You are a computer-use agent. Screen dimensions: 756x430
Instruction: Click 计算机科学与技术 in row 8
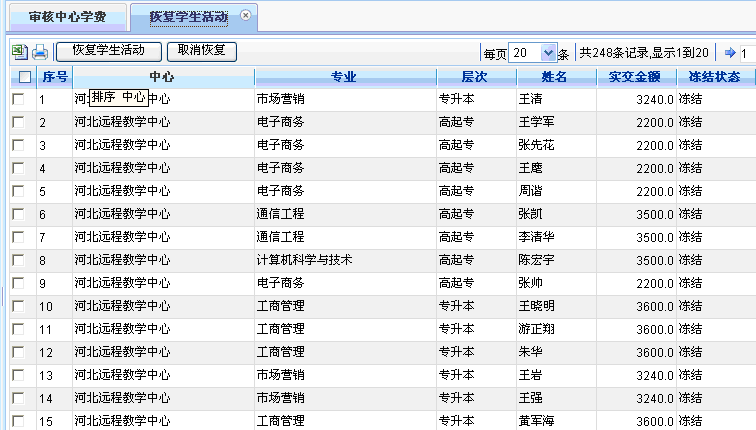tap(305, 260)
